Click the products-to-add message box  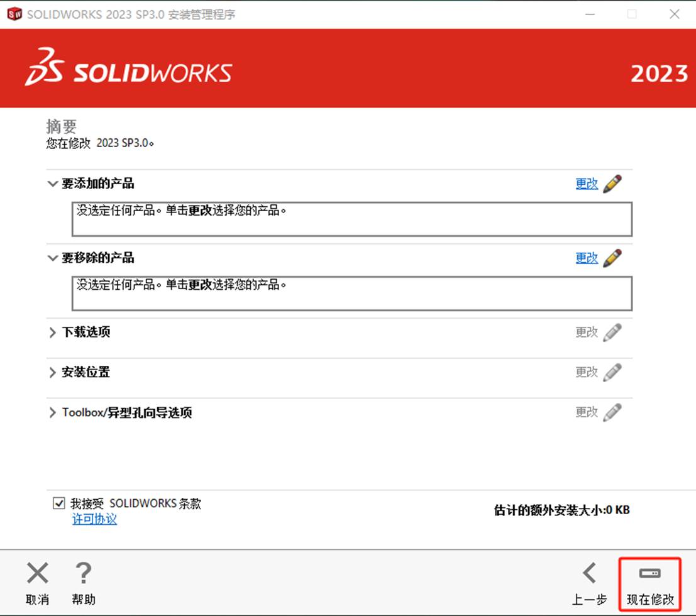click(352, 219)
